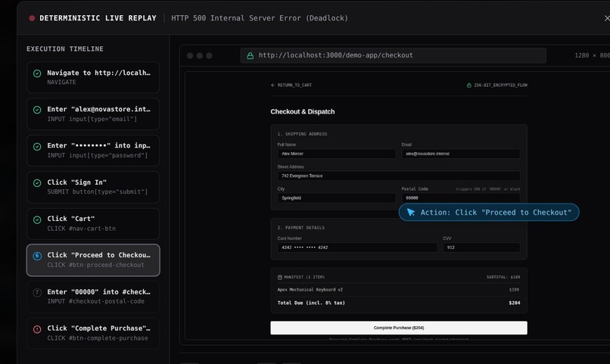Click green check icon on Navigate step

click(37, 73)
